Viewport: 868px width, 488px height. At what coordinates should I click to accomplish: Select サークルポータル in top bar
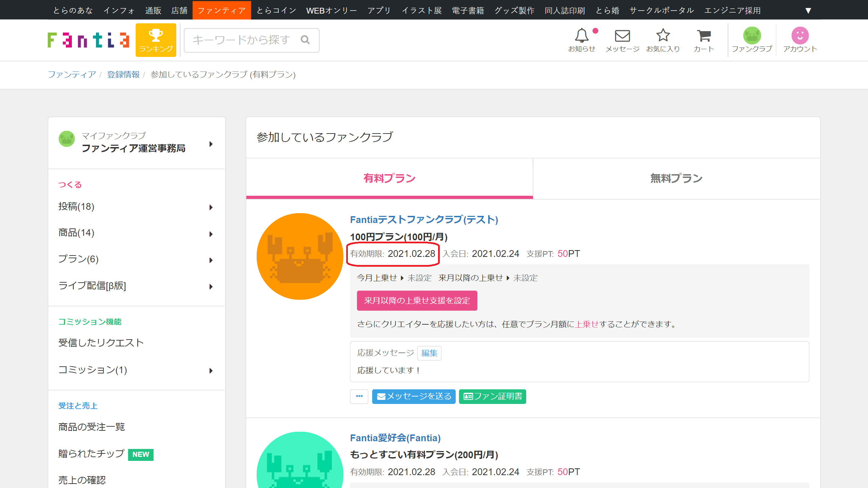662,11
